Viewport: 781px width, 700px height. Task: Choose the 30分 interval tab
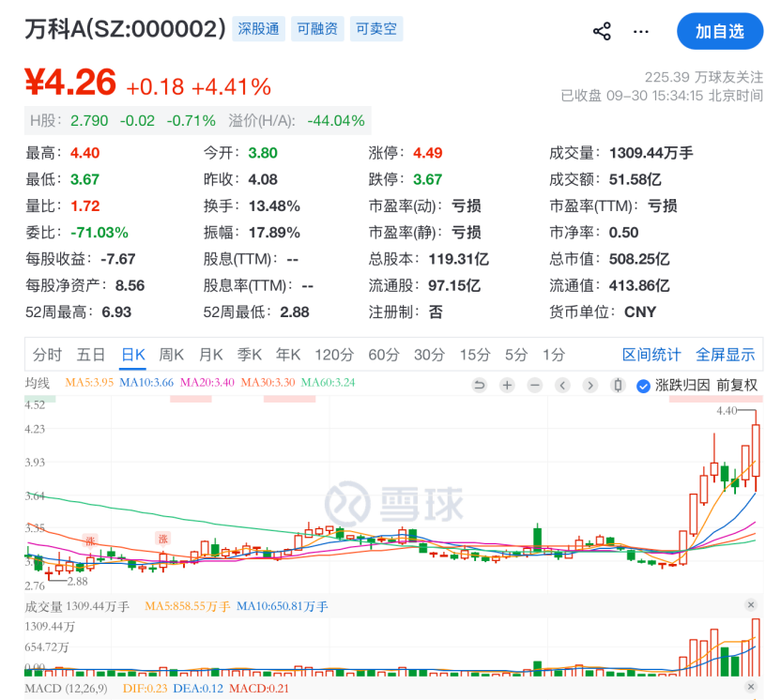429,355
